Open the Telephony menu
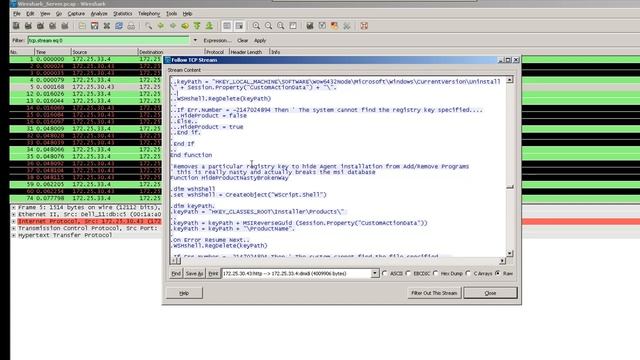 pos(149,13)
